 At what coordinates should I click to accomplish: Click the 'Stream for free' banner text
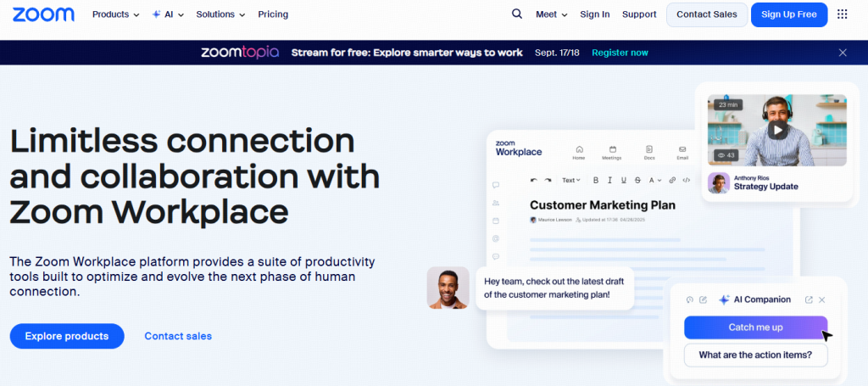[407, 53]
